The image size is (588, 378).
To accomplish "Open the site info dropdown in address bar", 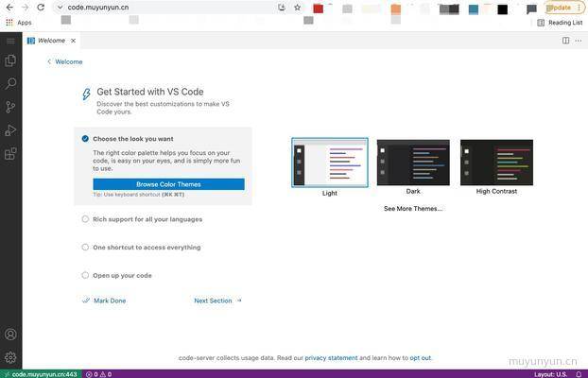I will coord(60,8).
